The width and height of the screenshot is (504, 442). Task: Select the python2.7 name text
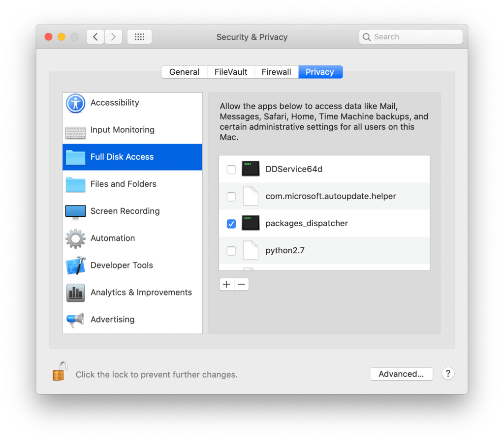[x=285, y=250]
